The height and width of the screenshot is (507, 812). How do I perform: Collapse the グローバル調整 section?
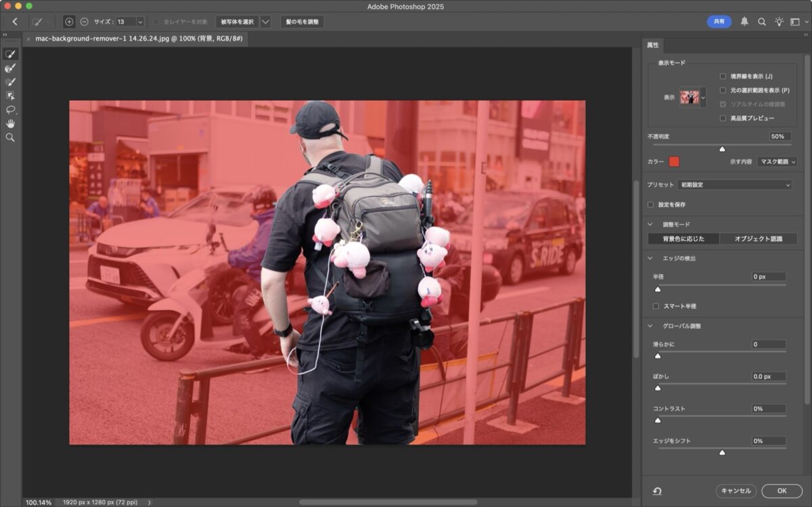651,326
